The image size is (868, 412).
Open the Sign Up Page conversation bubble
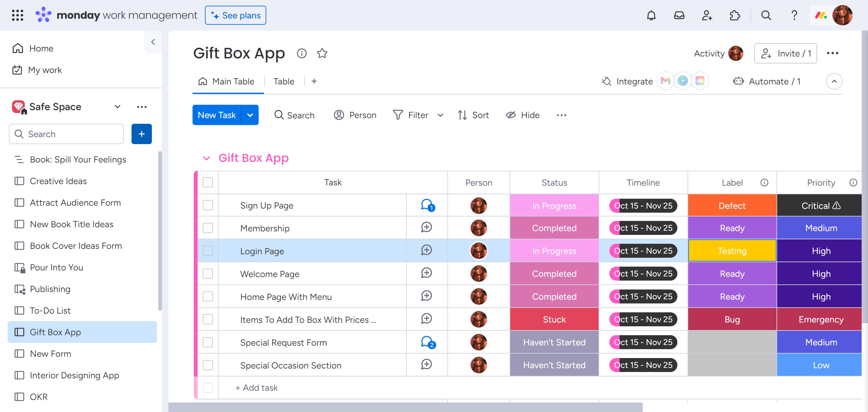[427, 205]
